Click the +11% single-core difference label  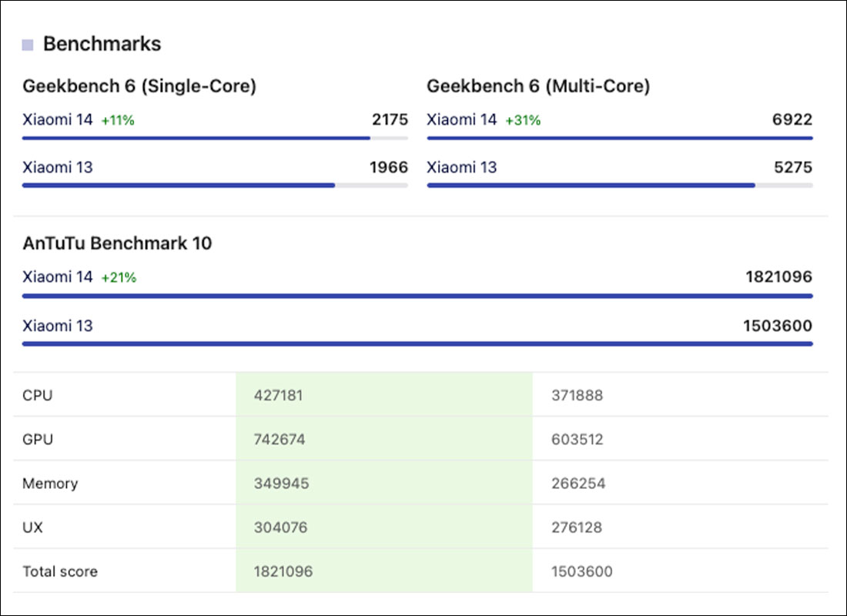[x=118, y=120]
